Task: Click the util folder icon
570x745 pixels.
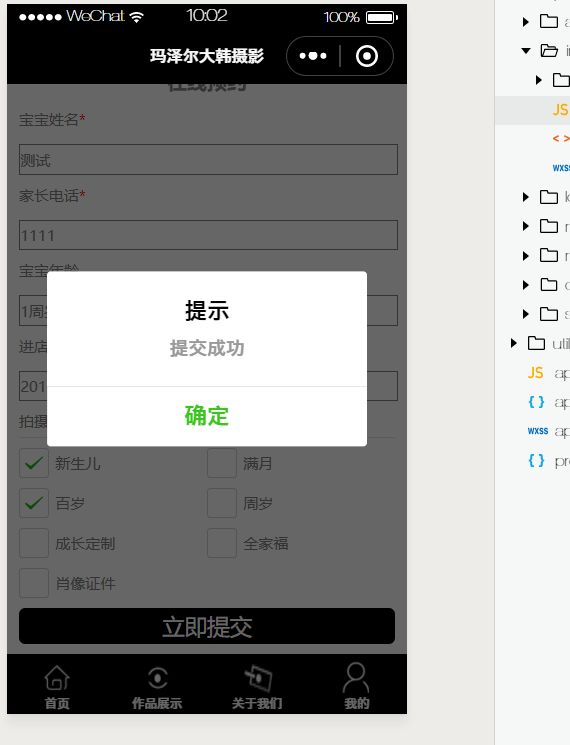Action: tap(536, 343)
